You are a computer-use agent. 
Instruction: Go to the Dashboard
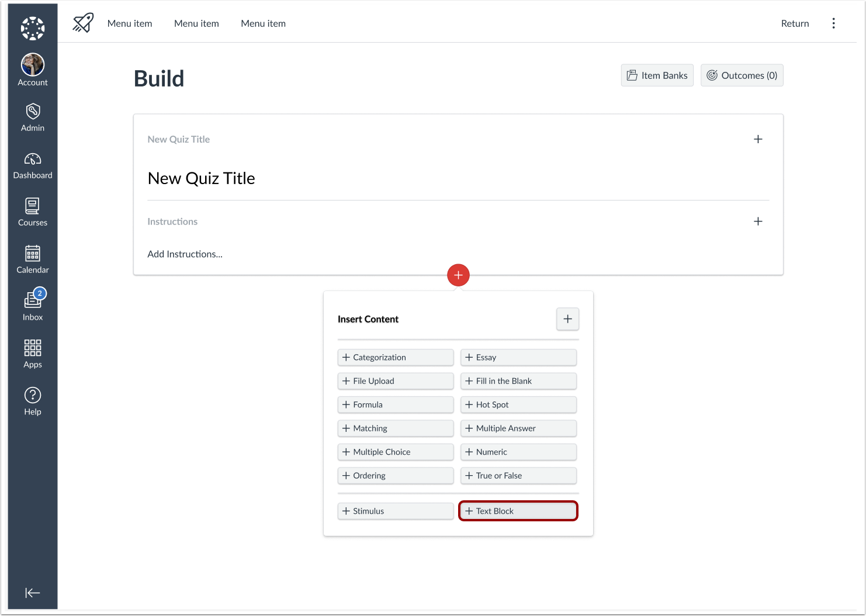point(32,164)
